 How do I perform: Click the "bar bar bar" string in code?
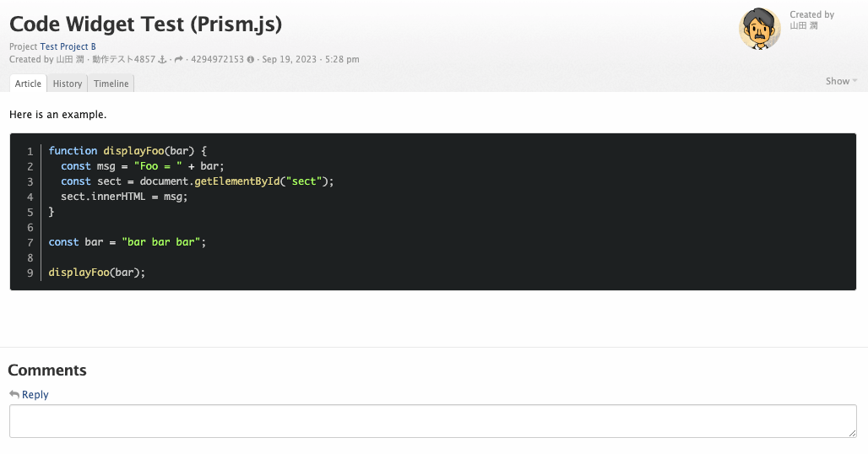(x=160, y=242)
